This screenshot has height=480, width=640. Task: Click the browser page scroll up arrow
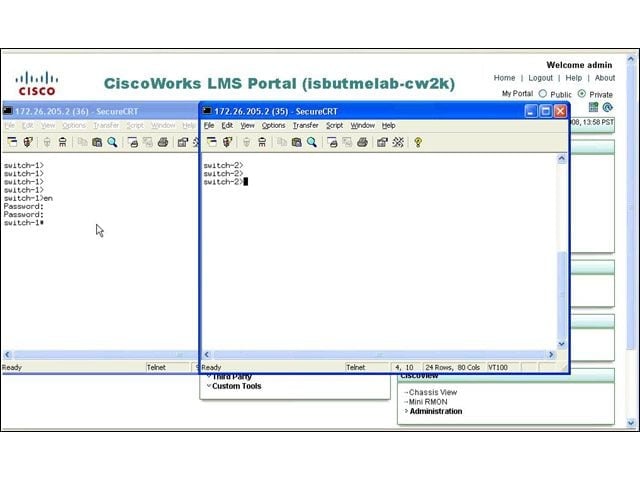pos(631,59)
